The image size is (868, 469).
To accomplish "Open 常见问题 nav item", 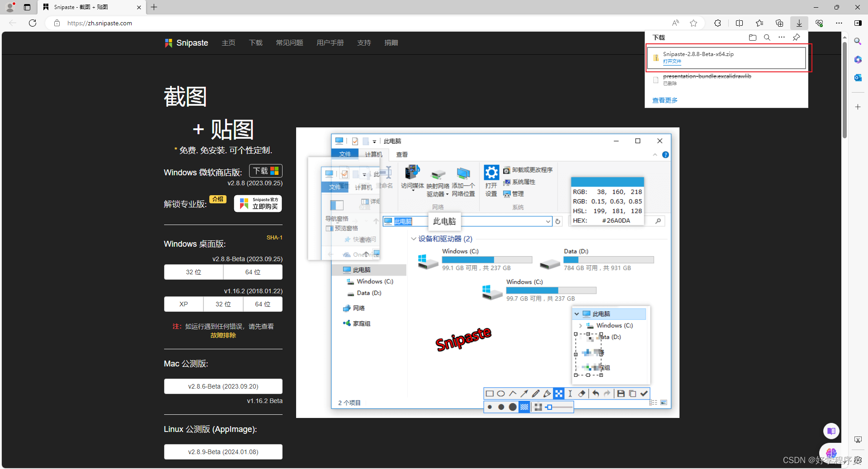I will coord(289,43).
